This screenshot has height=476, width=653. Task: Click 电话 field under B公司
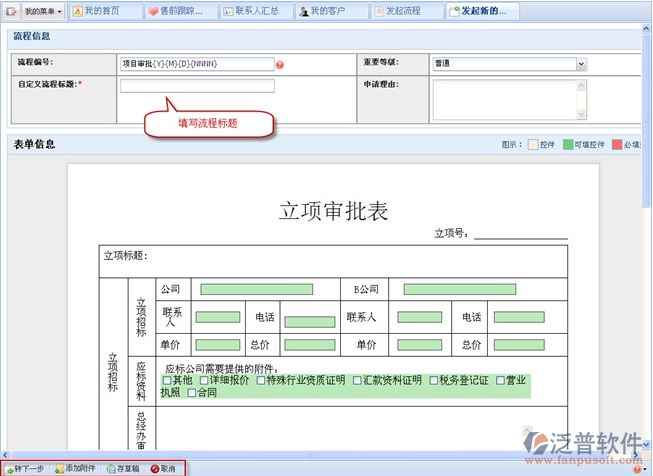pos(519,317)
